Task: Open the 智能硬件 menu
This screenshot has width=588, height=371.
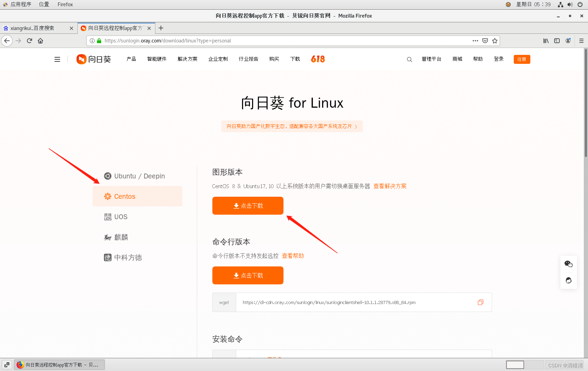Action: click(x=157, y=59)
